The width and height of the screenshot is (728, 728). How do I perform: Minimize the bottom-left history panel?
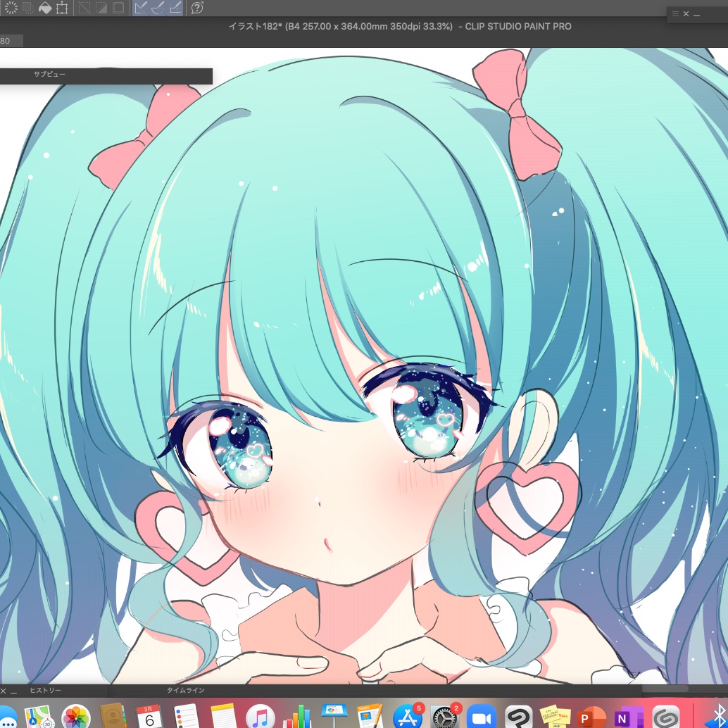pos(13,692)
